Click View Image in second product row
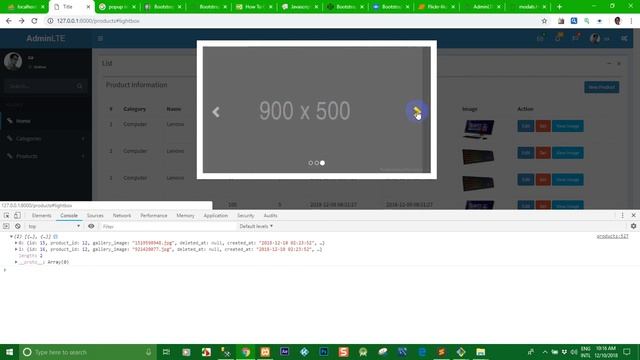Viewport: 640px width, 360px height. (568, 153)
